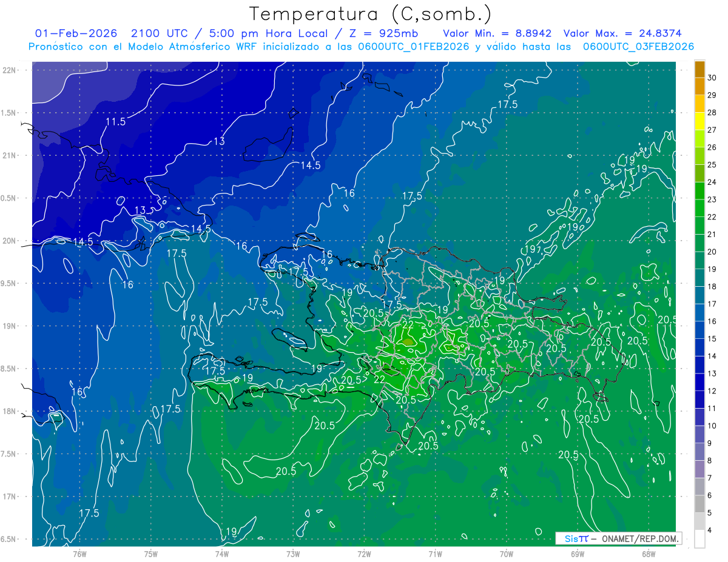The image size is (728, 562).
Task: Click the color scale segment between 8 and 9
Action: tap(699, 452)
